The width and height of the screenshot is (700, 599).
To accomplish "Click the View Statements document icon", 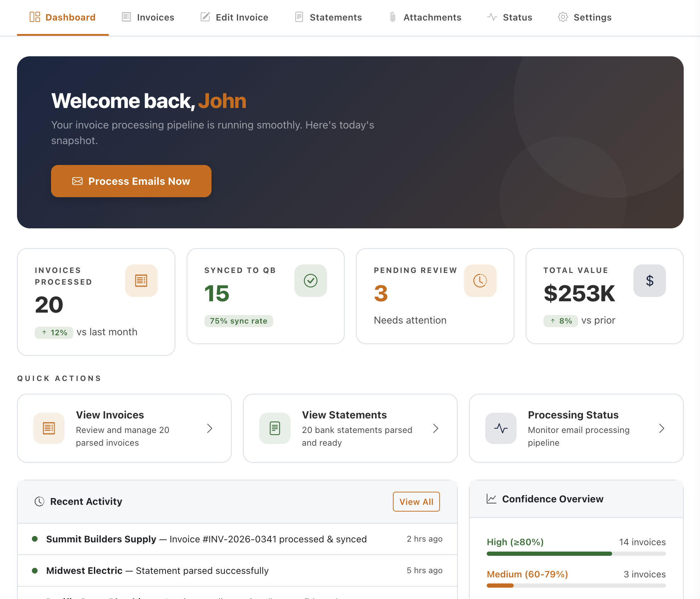I will [x=275, y=428].
